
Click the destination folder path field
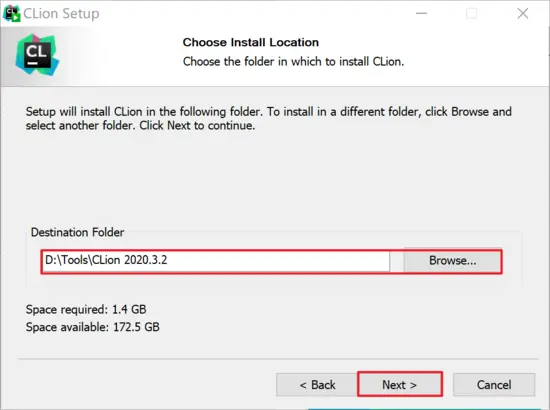click(216, 261)
